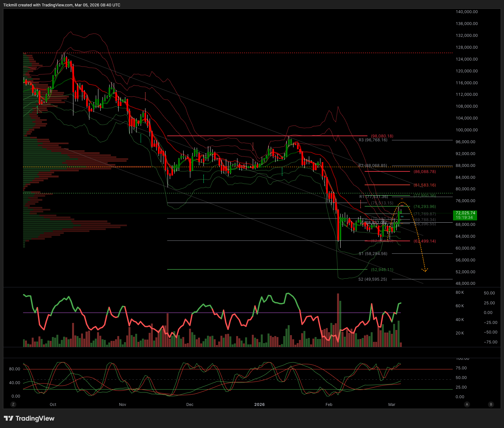
Task: Click 92,000.00 on the price axis
Action: coord(465,154)
